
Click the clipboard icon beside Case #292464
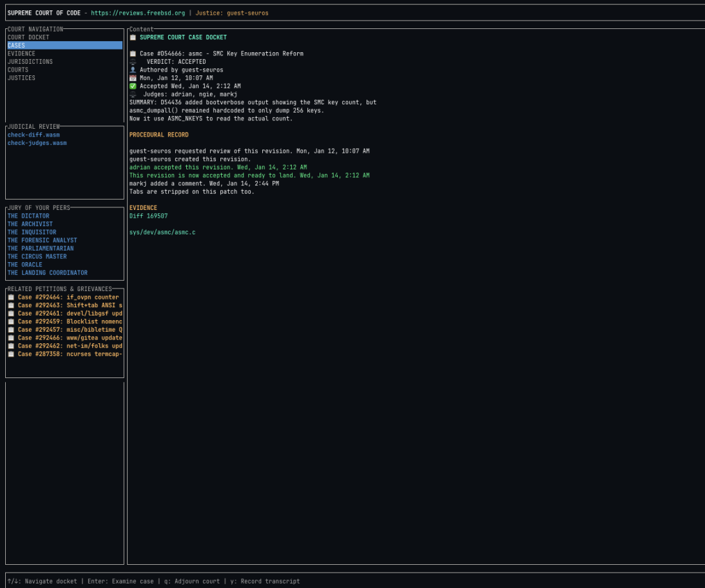[x=11, y=298]
